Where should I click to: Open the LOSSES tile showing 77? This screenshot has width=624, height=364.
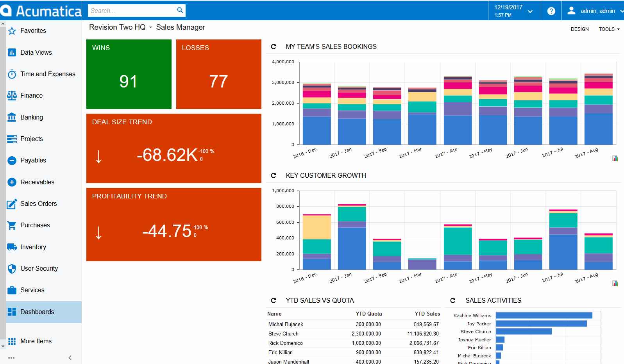point(219,74)
